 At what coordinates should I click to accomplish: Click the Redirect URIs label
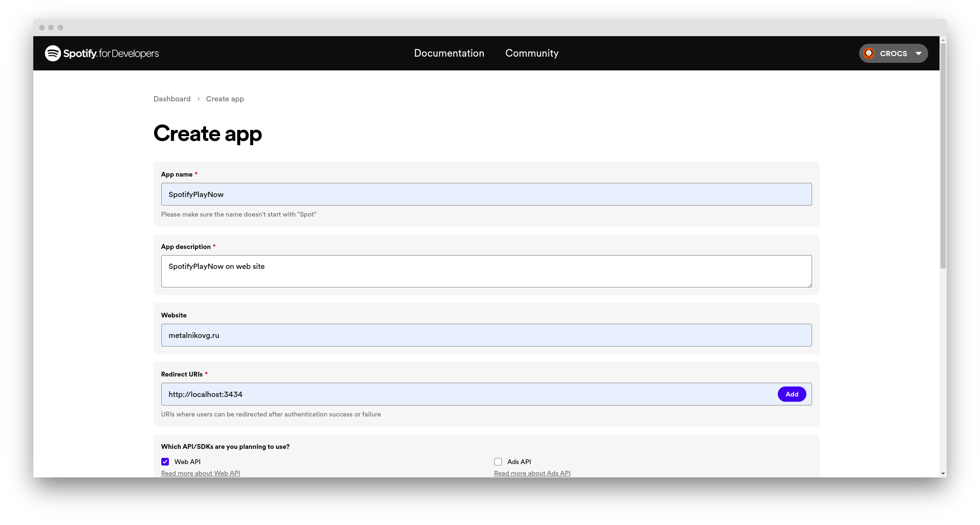coord(182,374)
